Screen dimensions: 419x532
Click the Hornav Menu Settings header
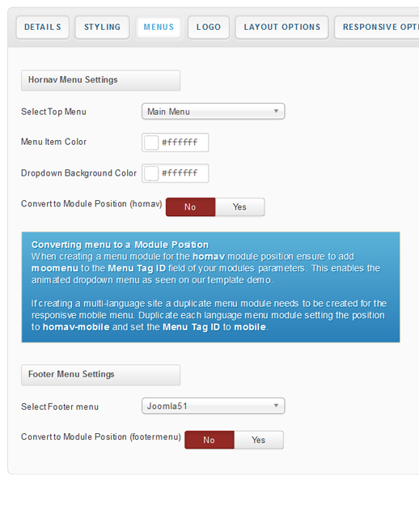pos(100,80)
